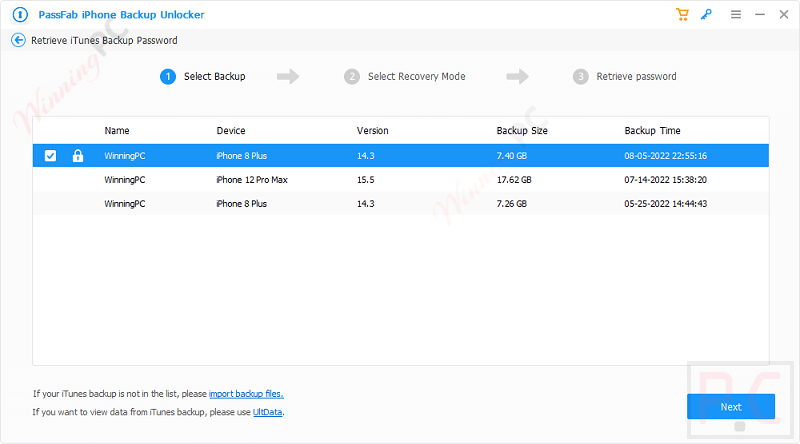
Task: Minimize the PassFab window
Action: click(x=760, y=14)
